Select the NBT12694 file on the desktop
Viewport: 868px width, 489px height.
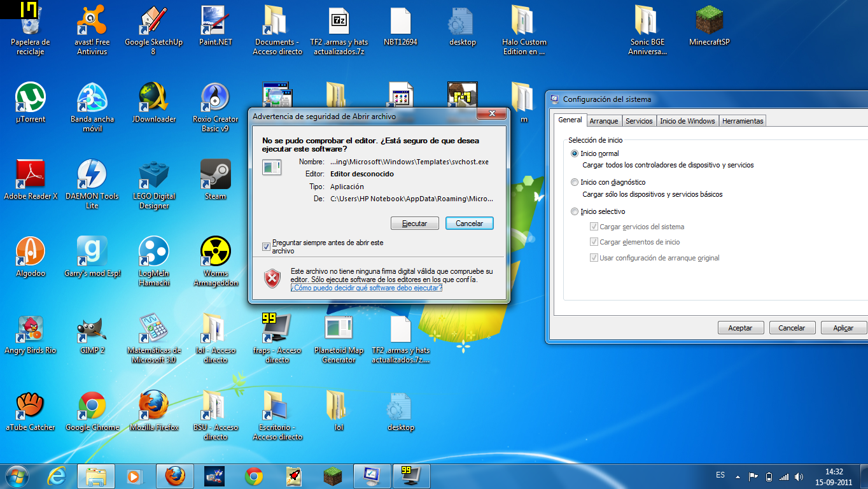(x=400, y=27)
